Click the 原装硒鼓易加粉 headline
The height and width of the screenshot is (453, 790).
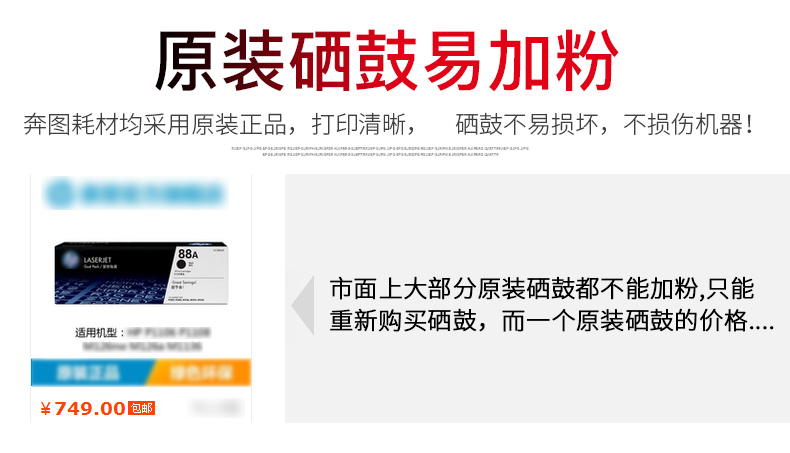pyautogui.click(x=387, y=60)
